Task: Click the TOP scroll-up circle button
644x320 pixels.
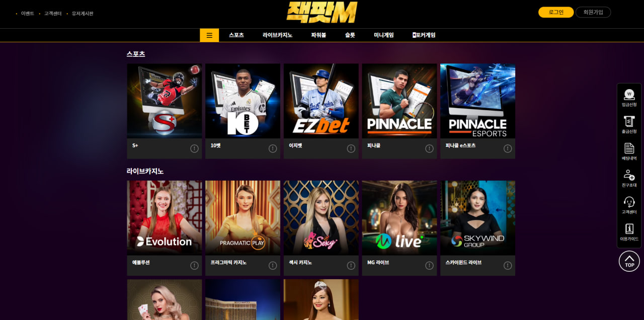Action: (x=629, y=261)
